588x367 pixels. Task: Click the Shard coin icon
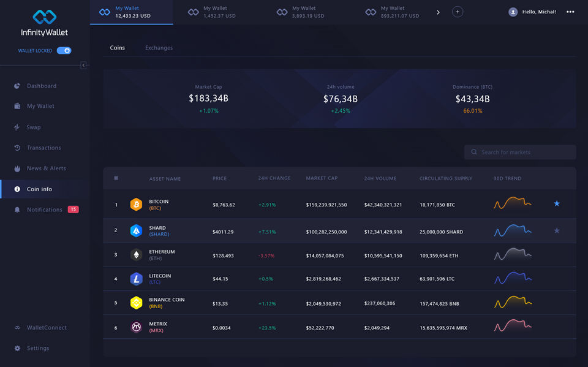[x=136, y=230]
